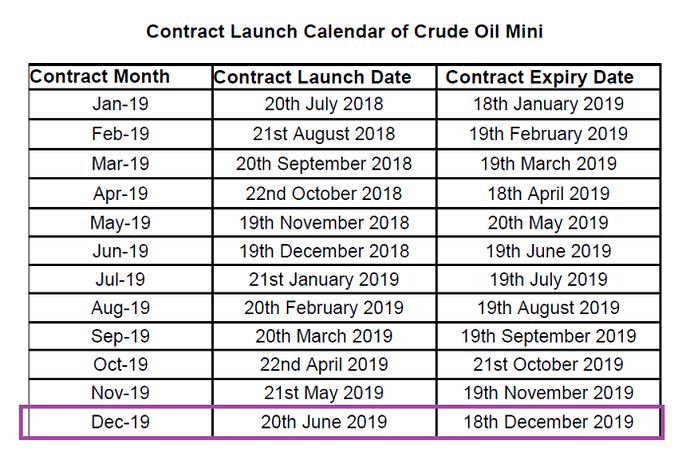
Task: Select the Jan-19 contract month cell
Action: (120, 104)
